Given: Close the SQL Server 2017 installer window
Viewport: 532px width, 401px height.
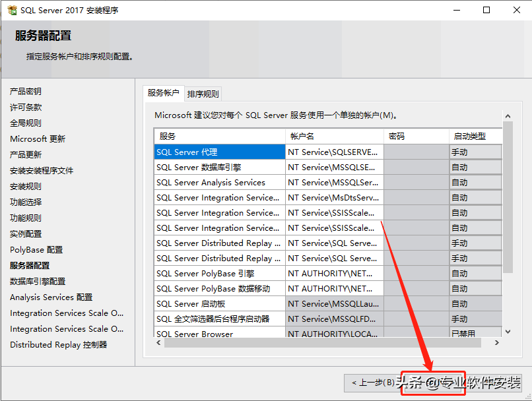Looking at the screenshot, I should (517, 11).
